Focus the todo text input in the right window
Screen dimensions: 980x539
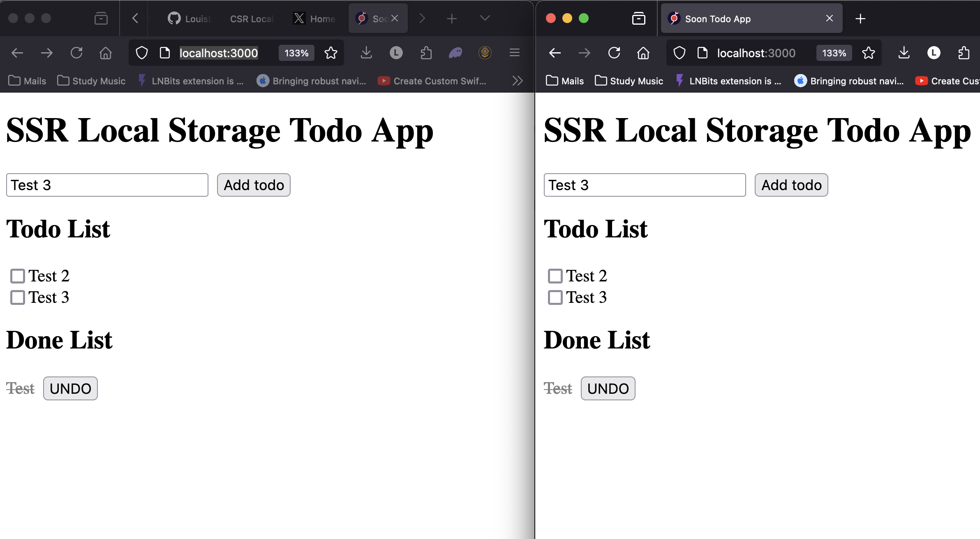pyautogui.click(x=645, y=185)
